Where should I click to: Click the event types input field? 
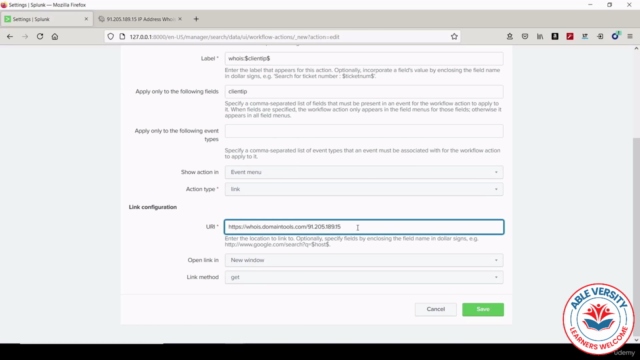(x=364, y=131)
